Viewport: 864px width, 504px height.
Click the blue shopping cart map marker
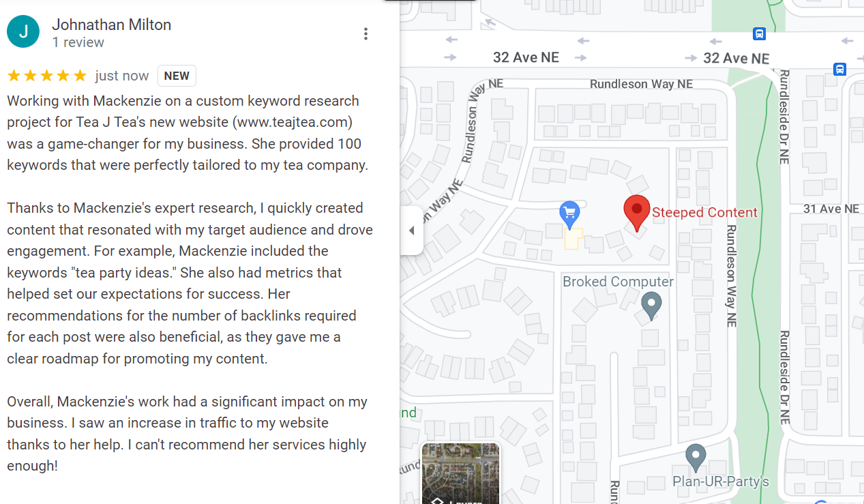click(569, 215)
